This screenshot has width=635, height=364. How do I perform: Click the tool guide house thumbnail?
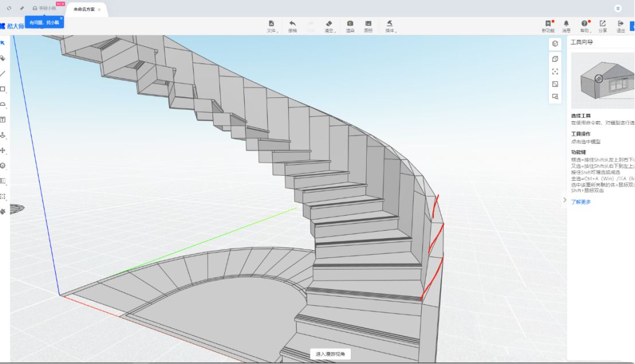click(x=602, y=80)
